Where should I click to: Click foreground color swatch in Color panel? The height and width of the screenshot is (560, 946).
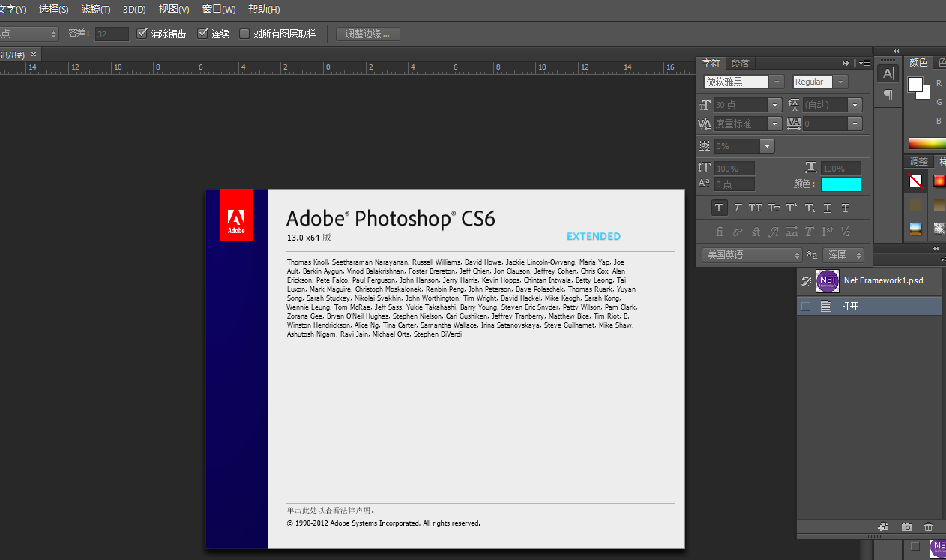(x=914, y=84)
